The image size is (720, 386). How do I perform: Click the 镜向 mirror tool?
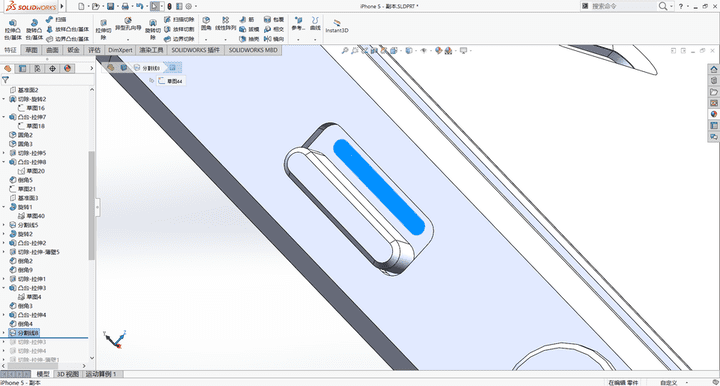coord(274,39)
